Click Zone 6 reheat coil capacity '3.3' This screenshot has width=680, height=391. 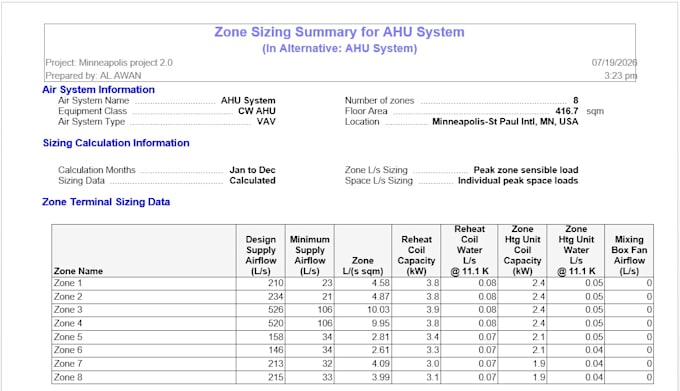432,350
